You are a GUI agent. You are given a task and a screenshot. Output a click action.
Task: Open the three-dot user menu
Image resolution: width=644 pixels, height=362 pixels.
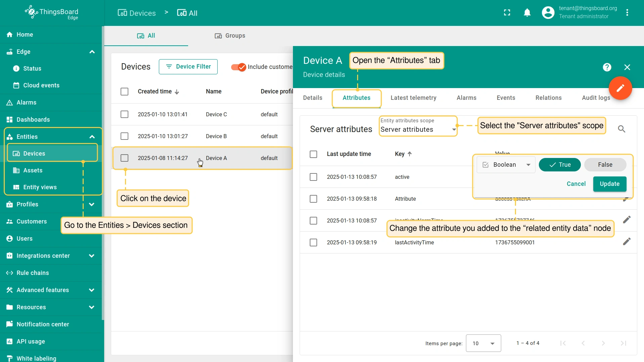point(627,13)
